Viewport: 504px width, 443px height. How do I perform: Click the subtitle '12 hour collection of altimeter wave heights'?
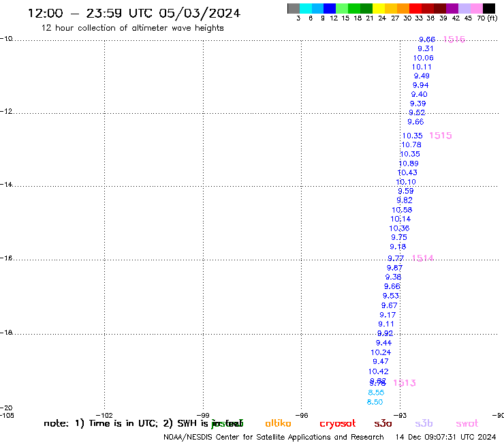[x=132, y=28]
